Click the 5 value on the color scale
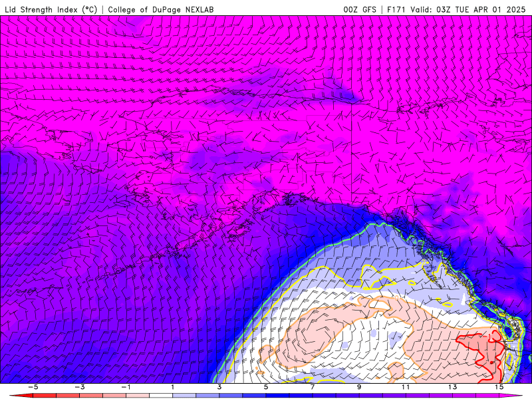Viewport: 532px width, 399px height. click(266, 387)
